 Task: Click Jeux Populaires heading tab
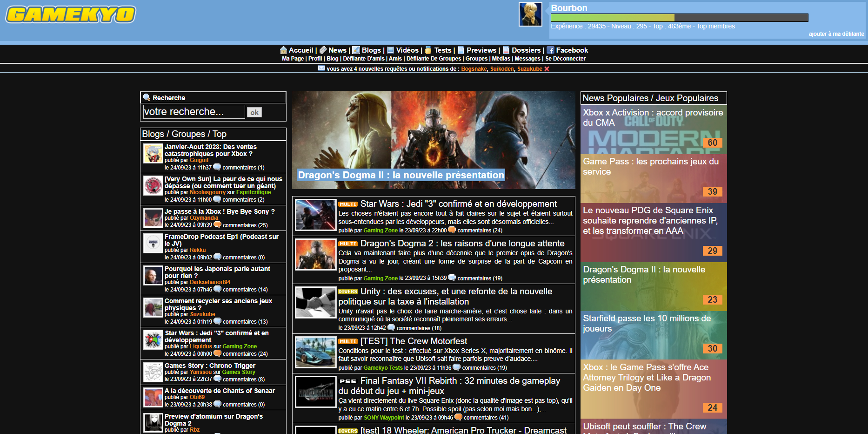[x=687, y=98]
